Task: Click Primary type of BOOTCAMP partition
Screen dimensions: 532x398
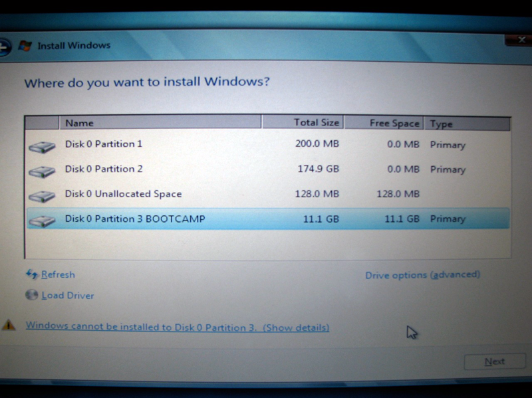Action: tap(448, 219)
